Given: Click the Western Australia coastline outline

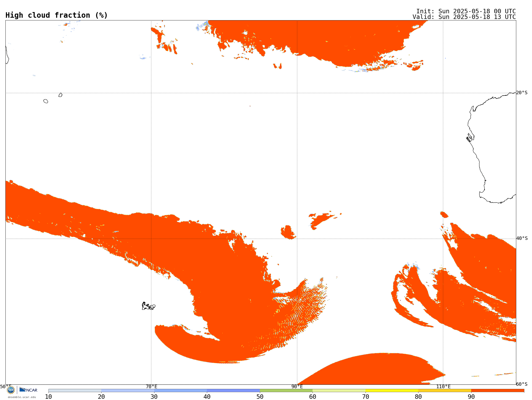Looking at the screenshot, I should click(x=491, y=148).
